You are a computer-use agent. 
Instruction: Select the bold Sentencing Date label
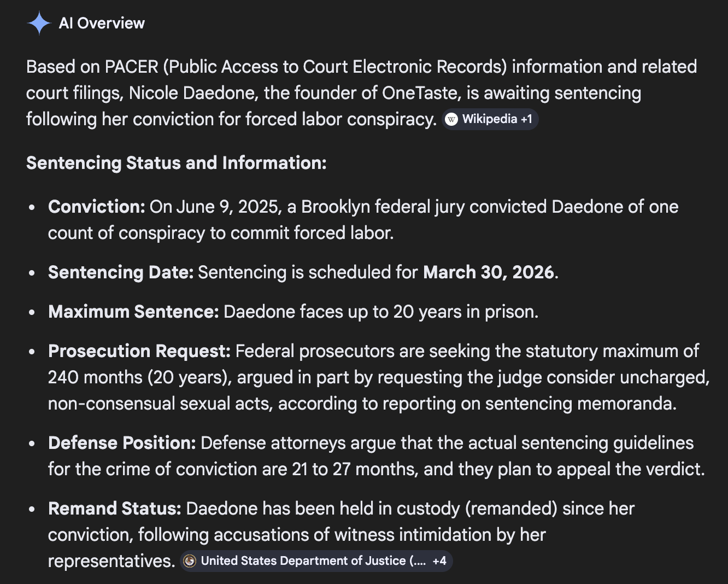tap(121, 272)
